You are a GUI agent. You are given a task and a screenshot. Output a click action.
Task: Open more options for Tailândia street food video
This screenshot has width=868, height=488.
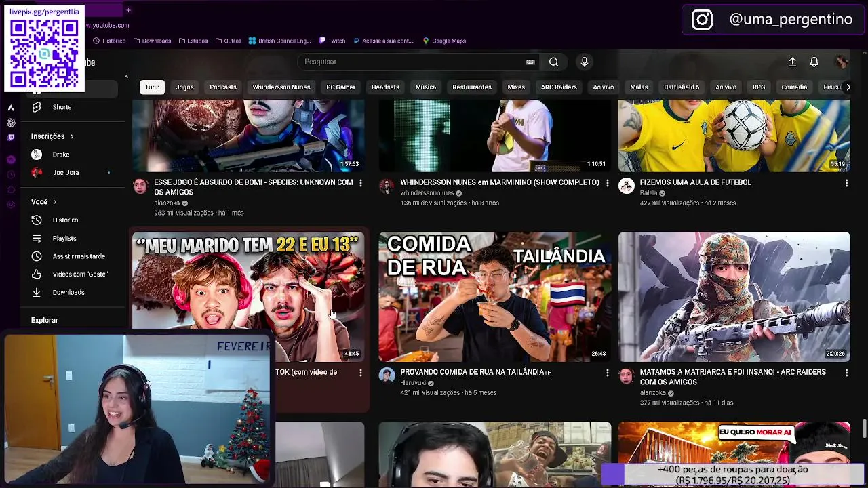[607, 373]
